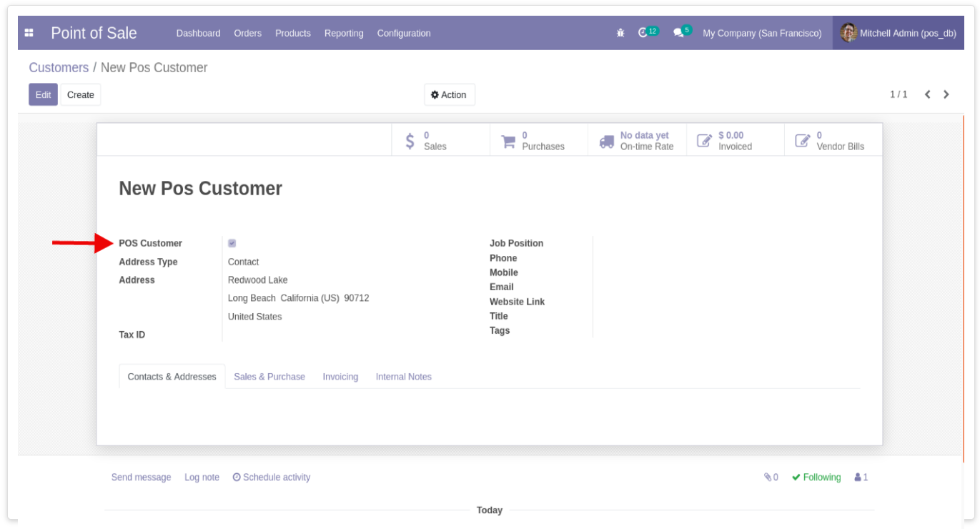Click the Edit button
Viewport: 980px width, 529px height.
click(x=44, y=95)
